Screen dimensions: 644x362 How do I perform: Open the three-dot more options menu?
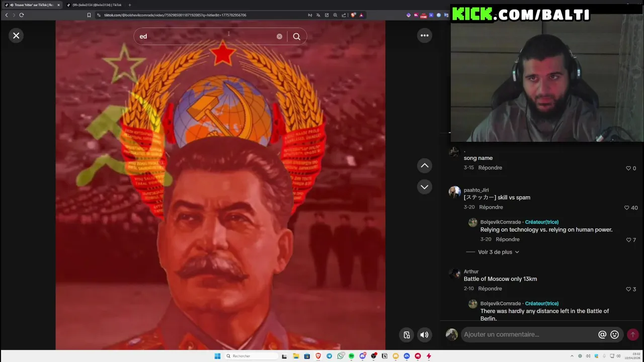(425, 35)
